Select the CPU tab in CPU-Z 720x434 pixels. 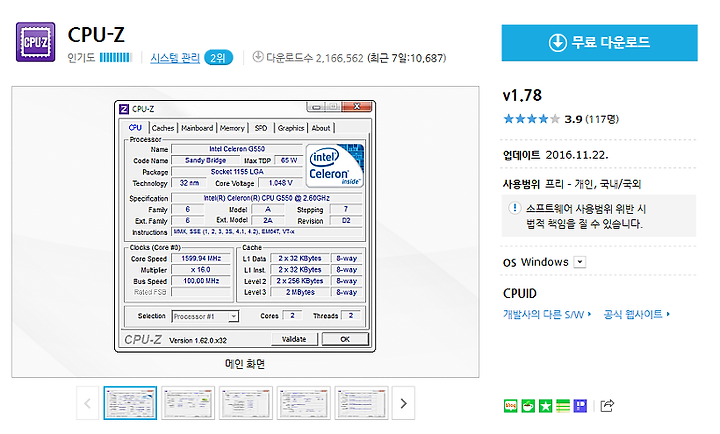pyautogui.click(x=135, y=128)
